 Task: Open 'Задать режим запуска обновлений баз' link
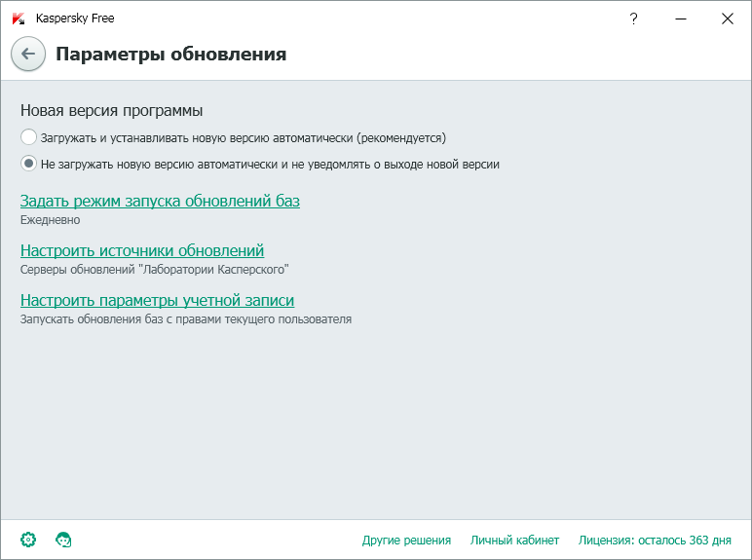tap(160, 201)
